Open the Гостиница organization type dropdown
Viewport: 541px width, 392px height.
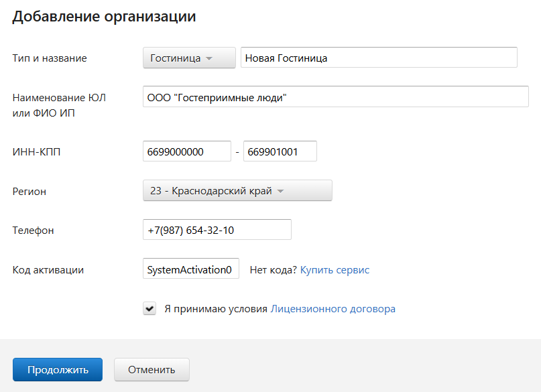pyautogui.click(x=189, y=58)
